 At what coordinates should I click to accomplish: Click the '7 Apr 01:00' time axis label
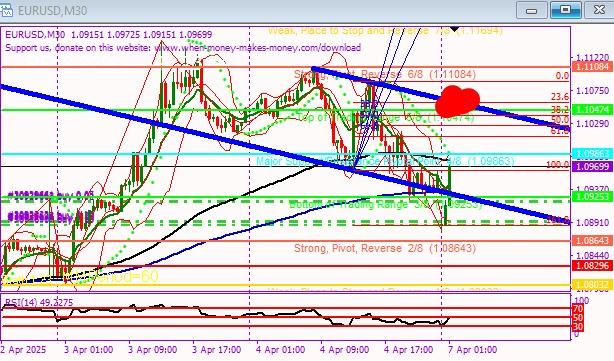(x=473, y=349)
